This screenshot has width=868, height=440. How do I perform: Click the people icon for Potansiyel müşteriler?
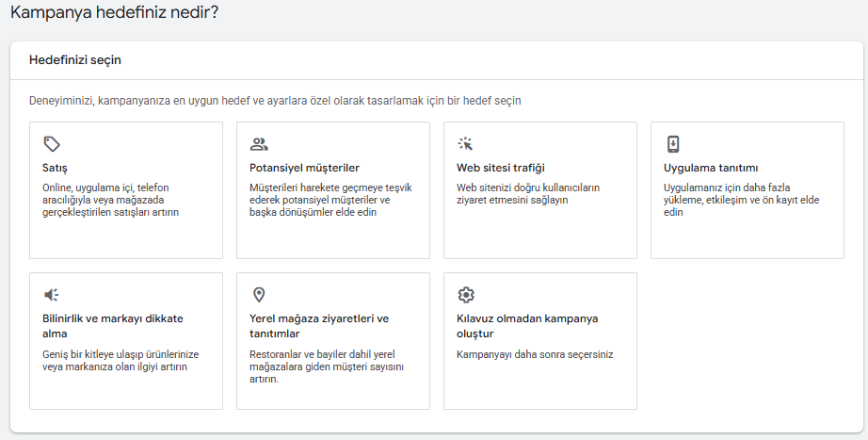pos(259,144)
